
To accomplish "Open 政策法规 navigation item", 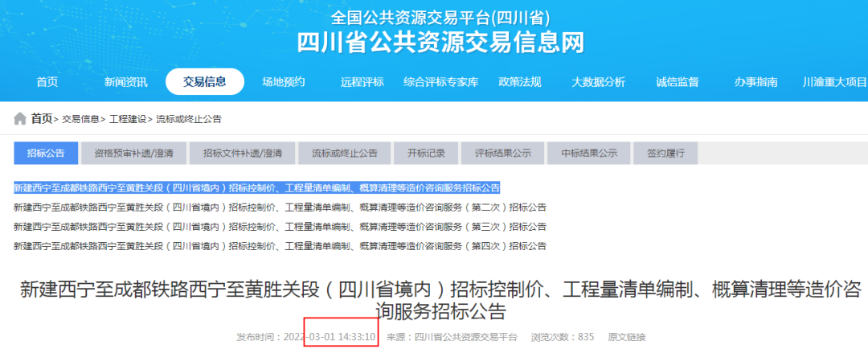I will click(x=520, y=82).
